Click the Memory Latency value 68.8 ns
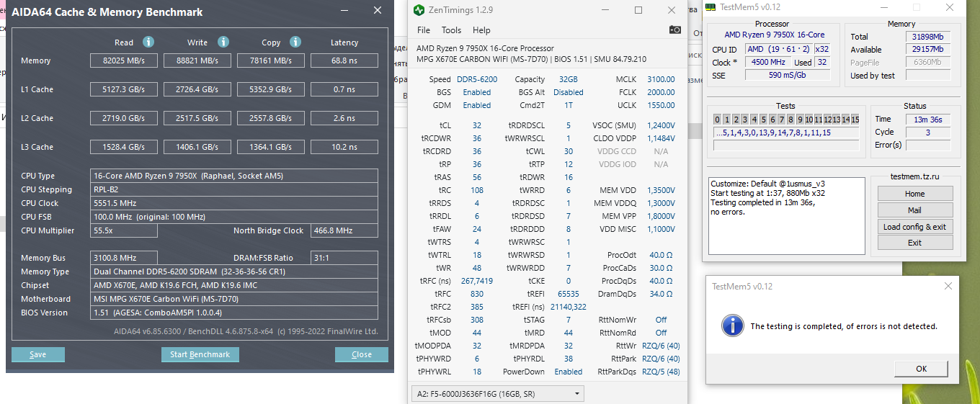Image resolution: width=980 pixels, height=404 pixels. (344, 60)
